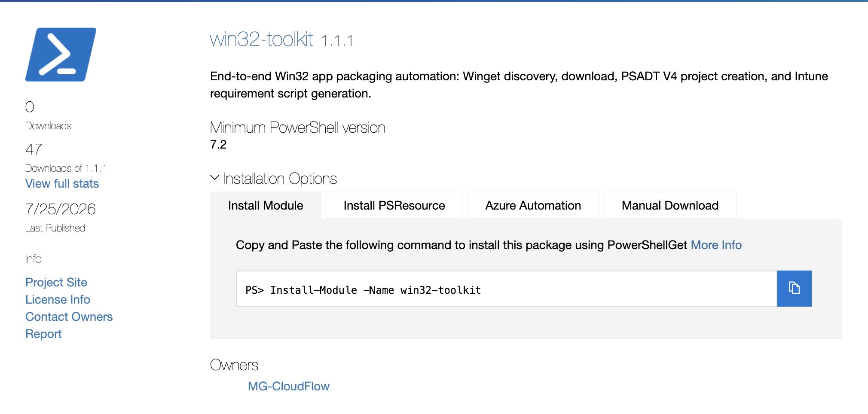Screen dimensions: 868x414
Task: Click the Minimum PowerShell version heading
Action: pos(297,128)
